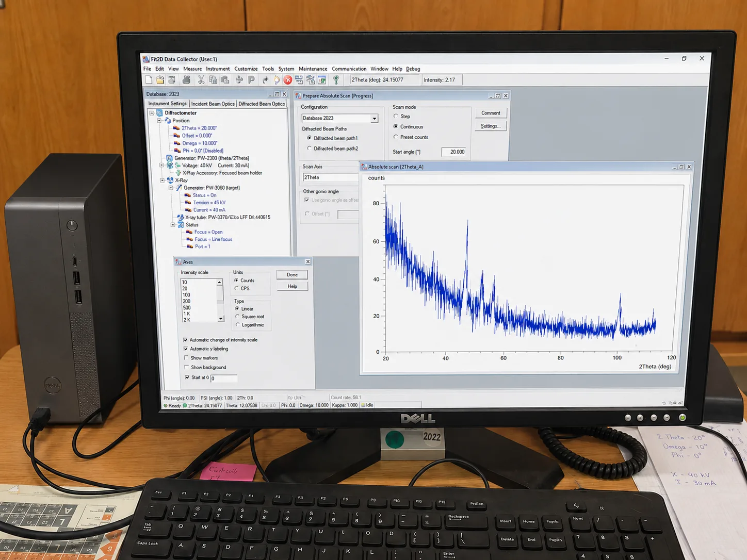Image resolution: width=747 pixels, height=560 pixels.
Task: Click the Save toolbar icon
Action: point(172,80)
